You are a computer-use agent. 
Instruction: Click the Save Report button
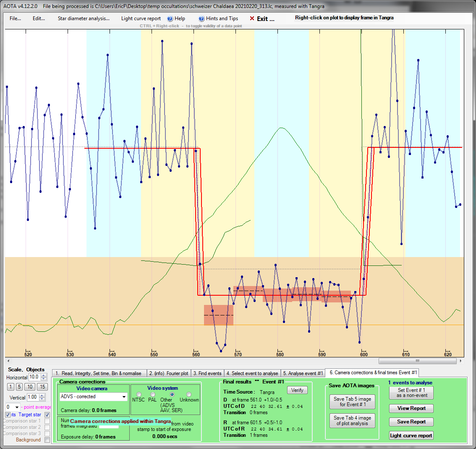(411, 422)
